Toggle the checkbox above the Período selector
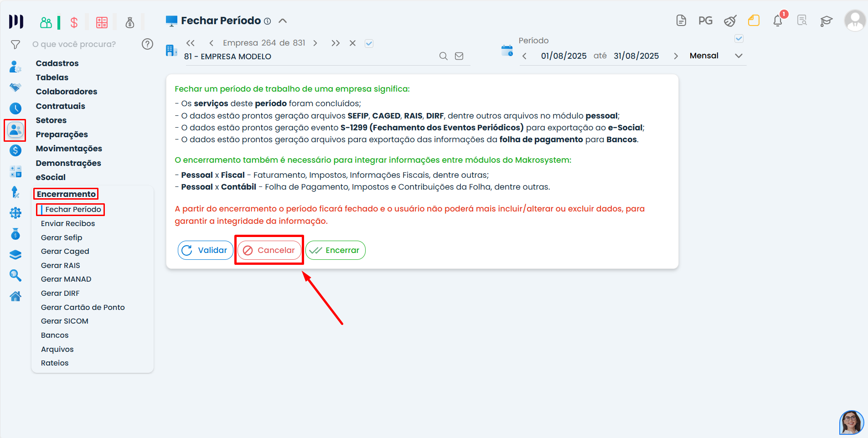 pos(739,39)
